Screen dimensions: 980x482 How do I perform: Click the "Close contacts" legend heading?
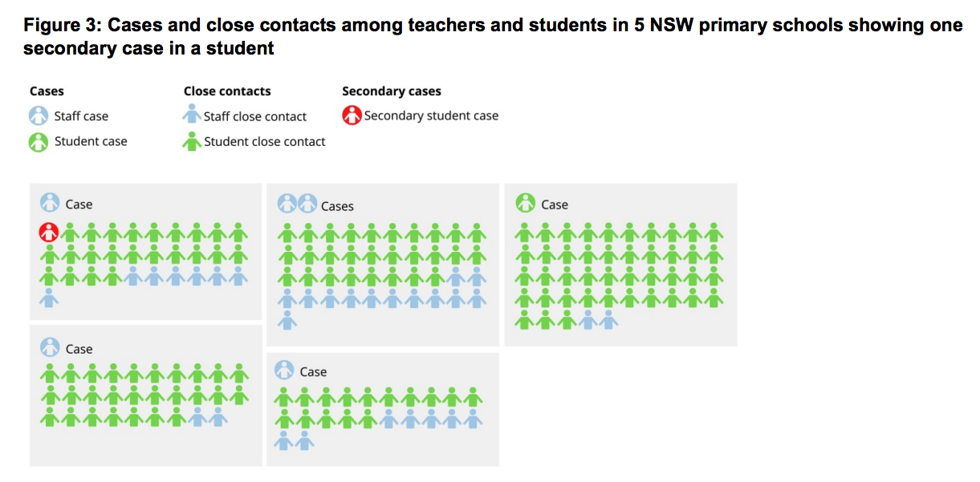(227, 91)
